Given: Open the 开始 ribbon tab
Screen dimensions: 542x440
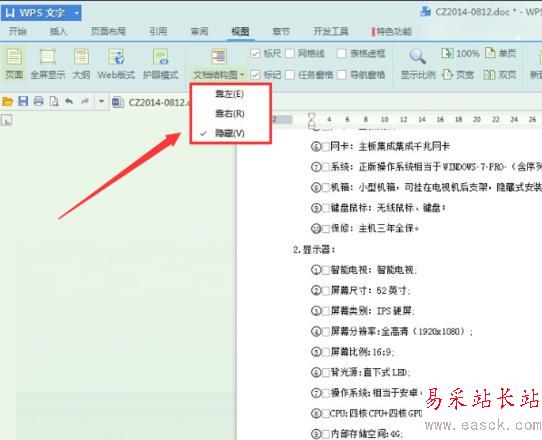Looking at the screenshot, I should [17, 31].
